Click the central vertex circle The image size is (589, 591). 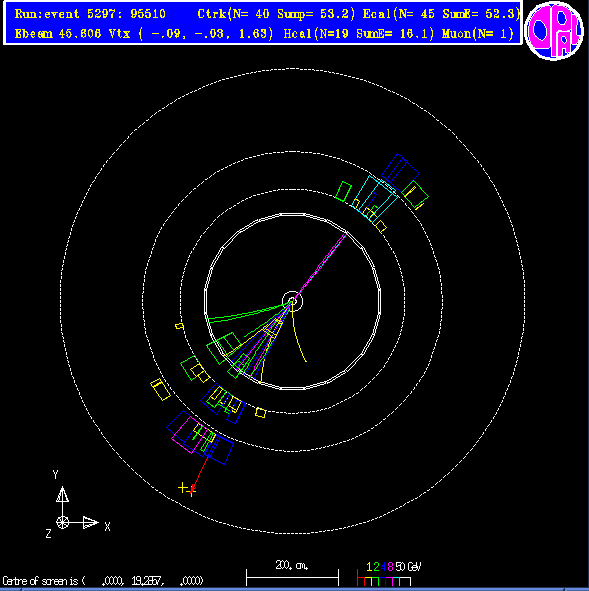click(292, 301)
